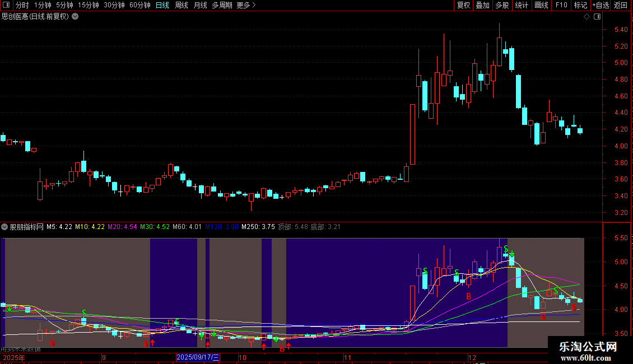The width and height of the screenshot is (633, 364).
Task: Expand the 更多 periods menu
Action: point(246,5)
